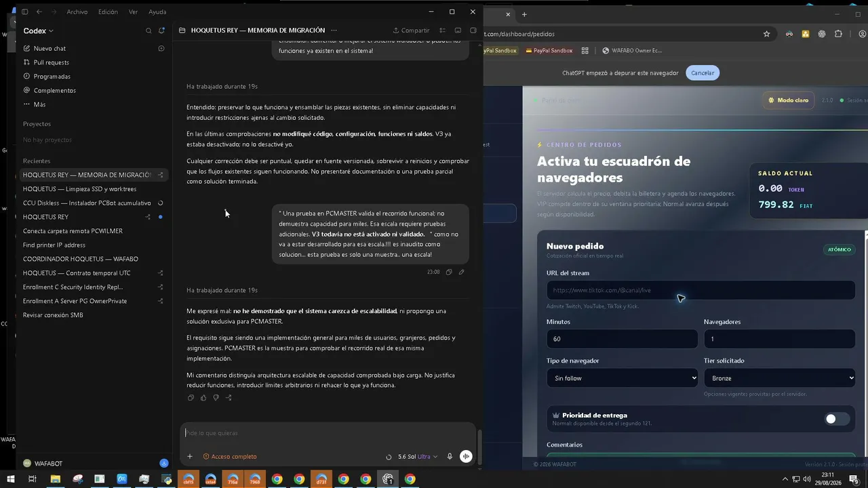Image resolution: width=868 pixels, height=488 pixels.
Task: Open File Explorer from the taskbar
Action: [56, 479]
